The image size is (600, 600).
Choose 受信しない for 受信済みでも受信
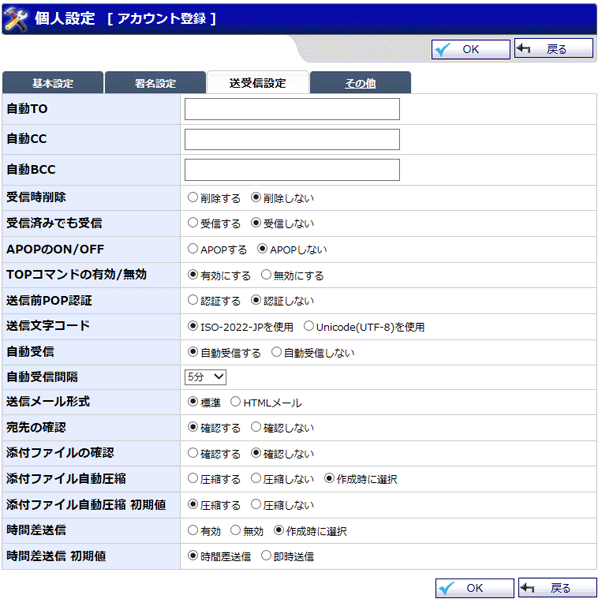coord(256,223)
